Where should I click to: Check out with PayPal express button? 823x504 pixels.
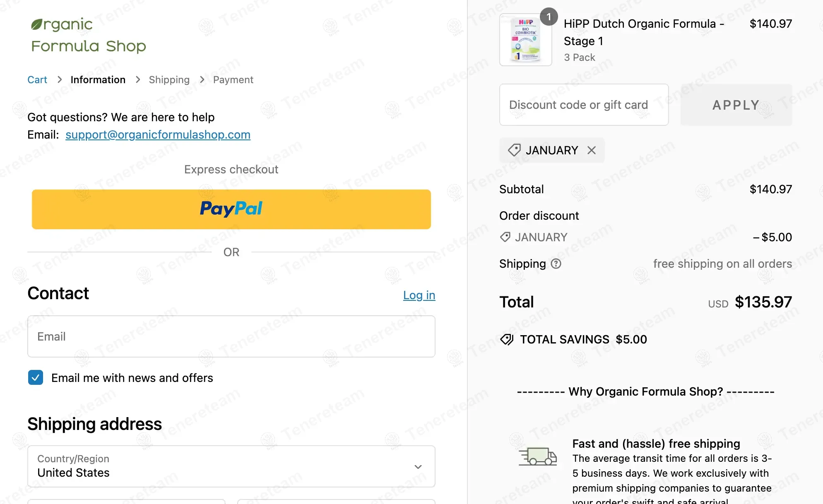click(x=231, y=209)
